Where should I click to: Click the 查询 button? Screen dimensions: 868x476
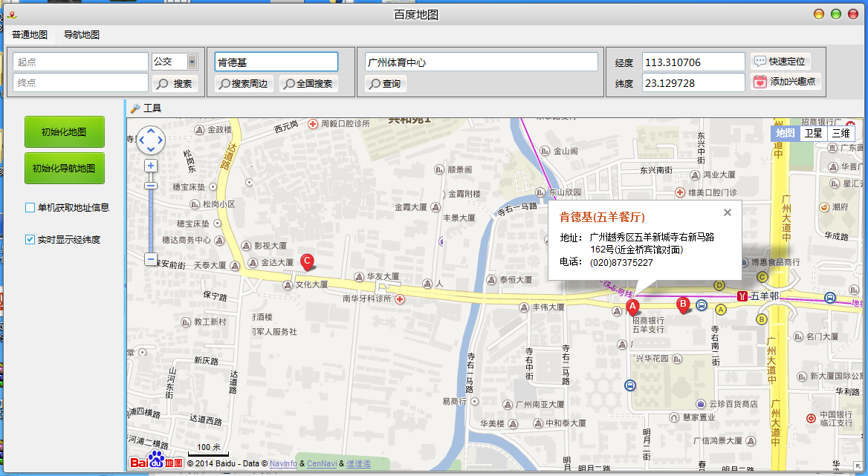point(385,83)
